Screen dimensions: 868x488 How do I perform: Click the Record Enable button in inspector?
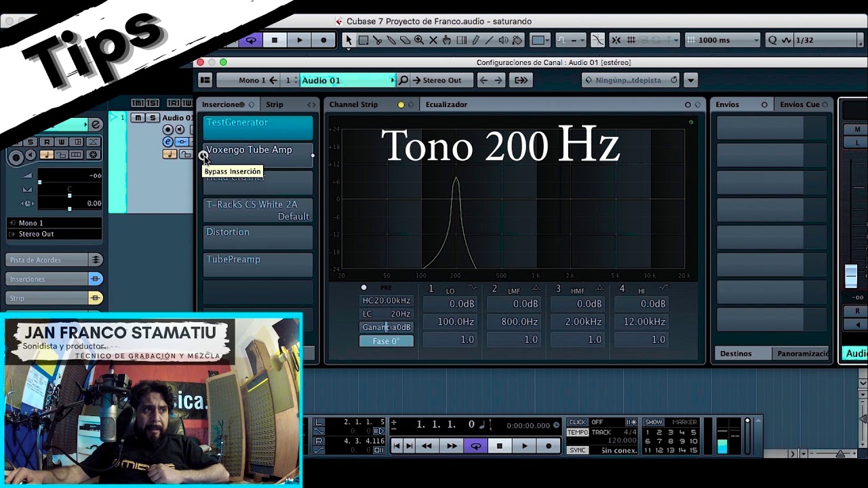16,157
